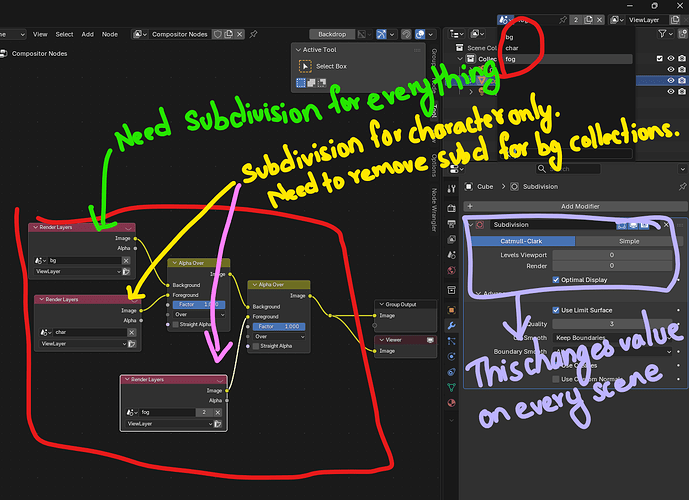Collapse the Group Output node
The image size is (689, 500).
pyautogui.click(x=381, y=304)
